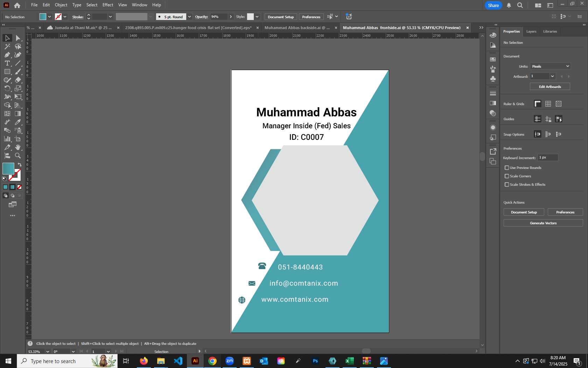Select the Column Graph tool
The image size is (588, 368).
[x=7, y=139]
